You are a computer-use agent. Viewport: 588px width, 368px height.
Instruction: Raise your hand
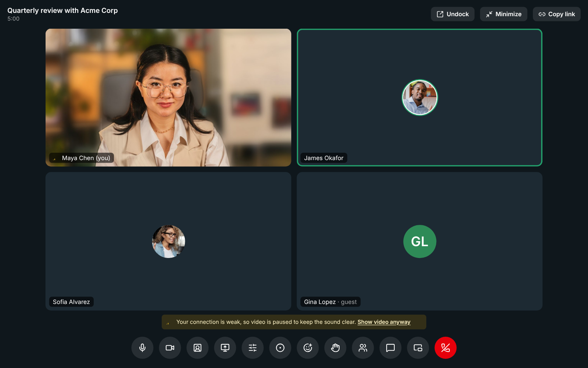(x=335, y=348)
